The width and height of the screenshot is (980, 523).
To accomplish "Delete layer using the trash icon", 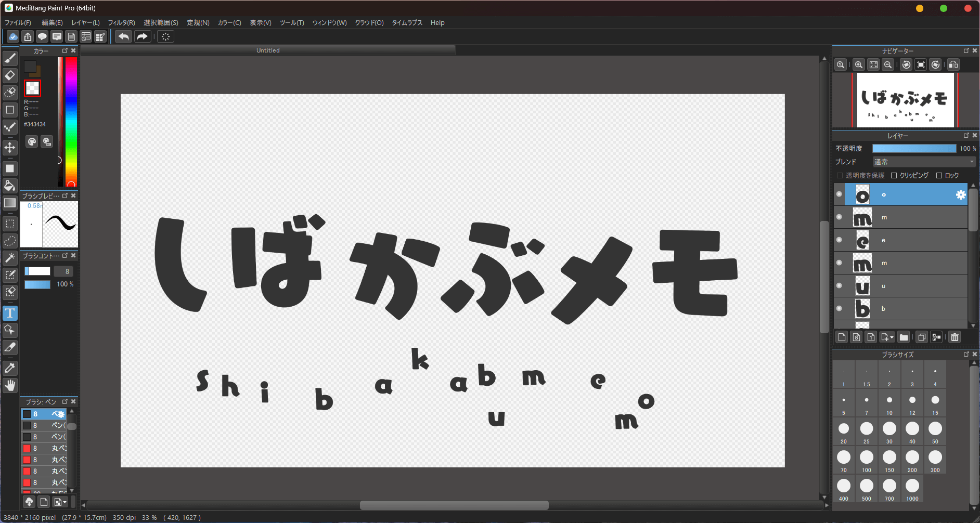I will pos(955,337).
